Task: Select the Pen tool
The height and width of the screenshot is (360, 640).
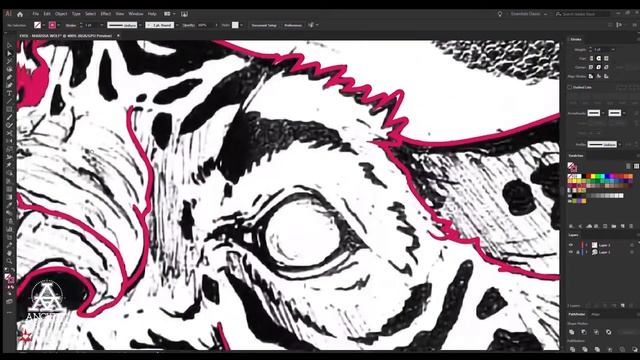Action: [x=9, y=77]
